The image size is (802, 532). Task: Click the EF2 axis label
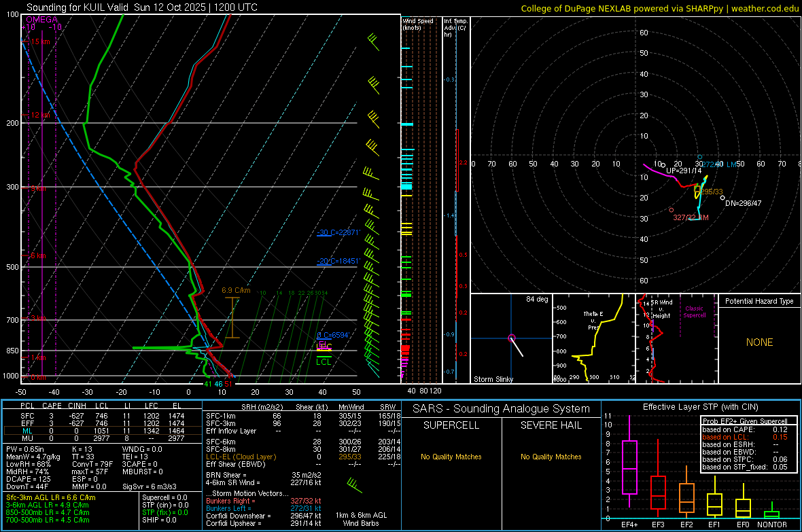coord(686,525)
